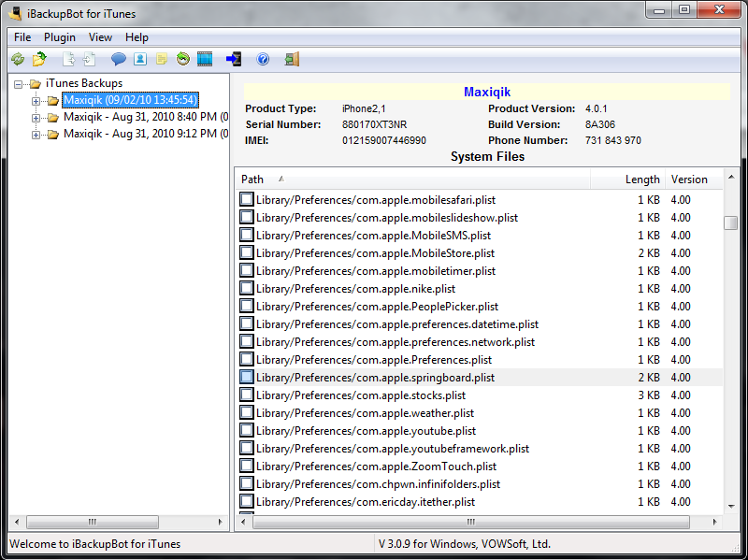Sort the list by Version column header
Image resolution: width=748 pixels, height=560 pixels.
pyautogui.click(x=694, y=179)
